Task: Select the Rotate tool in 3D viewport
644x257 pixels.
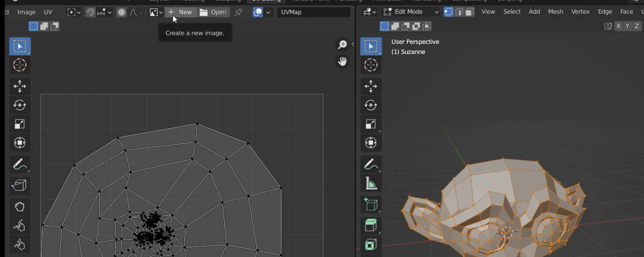Action: (371, 105)
